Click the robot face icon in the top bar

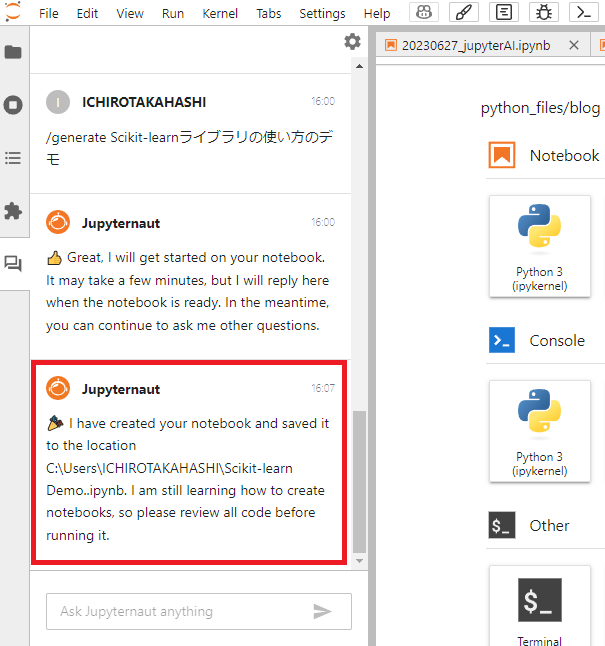425,13
